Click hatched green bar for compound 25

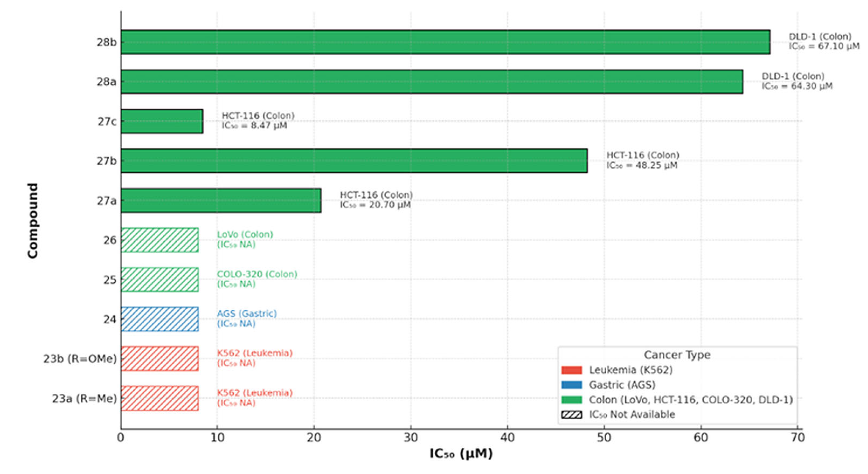pos(160,279)
